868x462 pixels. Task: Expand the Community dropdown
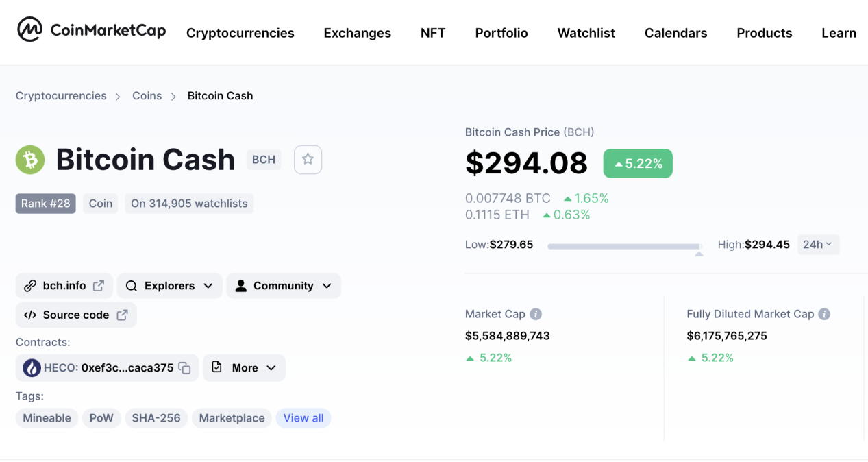click(x=284, y=286)
